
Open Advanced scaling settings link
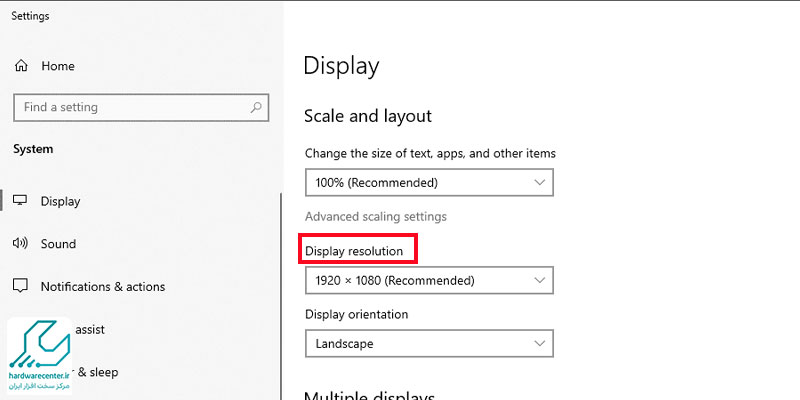[x=376, y=217]
